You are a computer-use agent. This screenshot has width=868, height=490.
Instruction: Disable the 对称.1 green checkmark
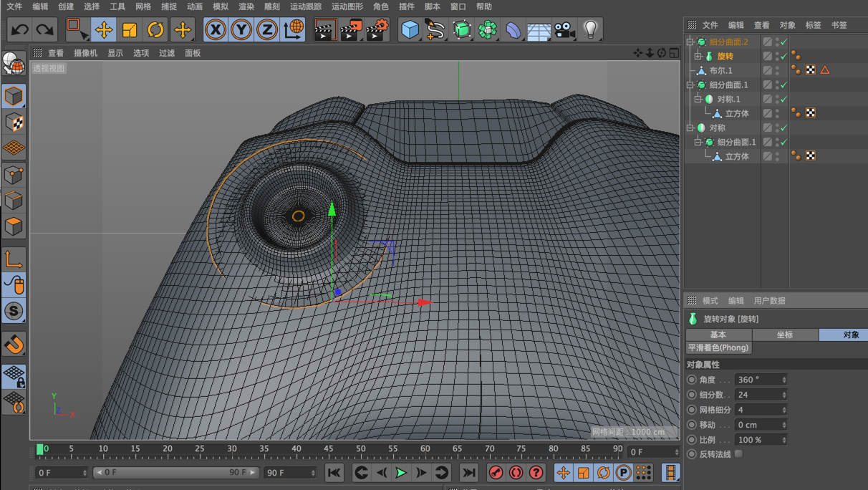coord(784,99)
